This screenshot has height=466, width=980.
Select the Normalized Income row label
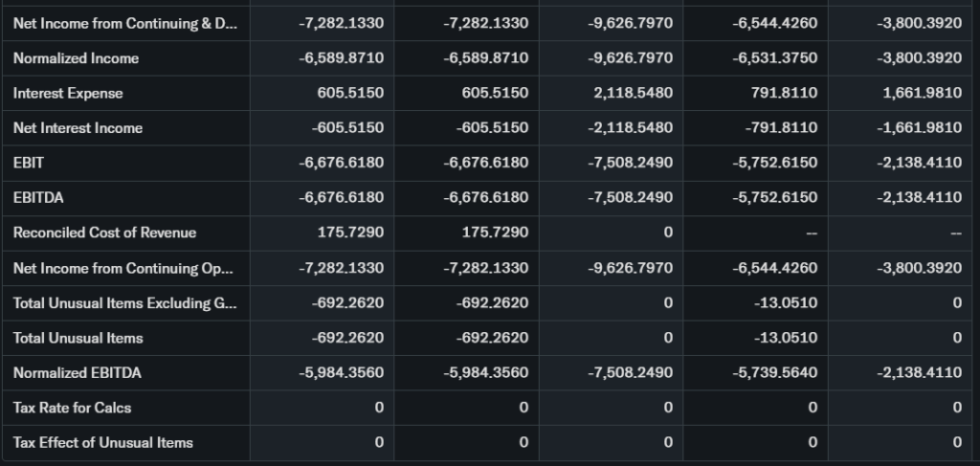click(77, 58)
